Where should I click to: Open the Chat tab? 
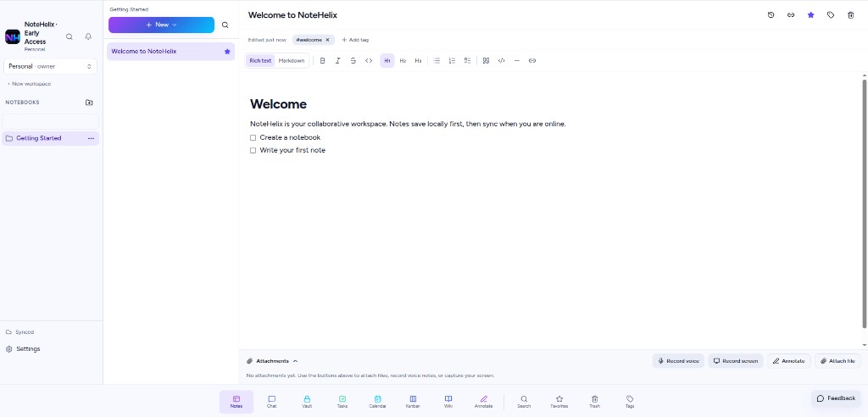(271, 402)
